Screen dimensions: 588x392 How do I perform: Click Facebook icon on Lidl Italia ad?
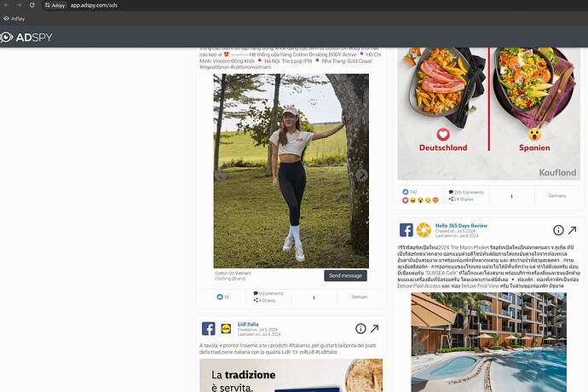209,329
